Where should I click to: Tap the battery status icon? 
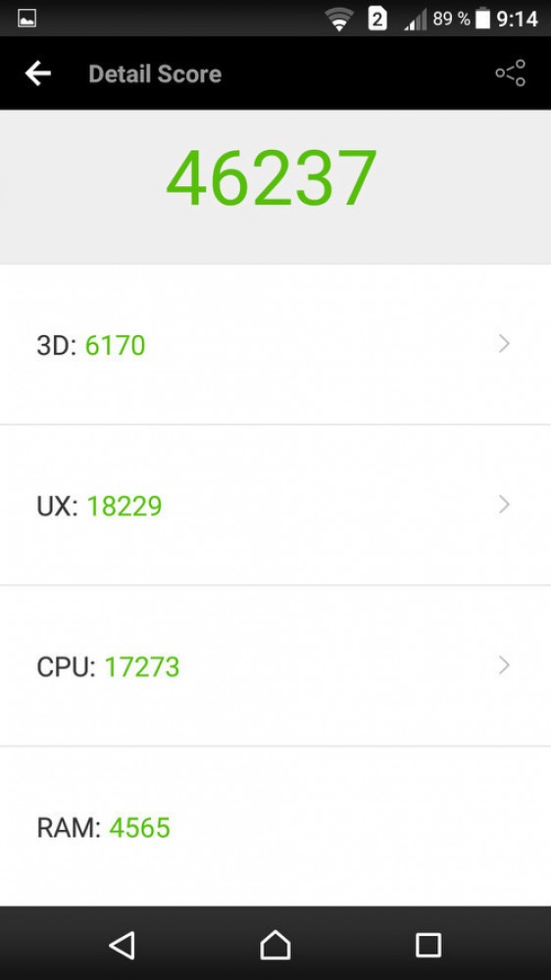(482, 19)
